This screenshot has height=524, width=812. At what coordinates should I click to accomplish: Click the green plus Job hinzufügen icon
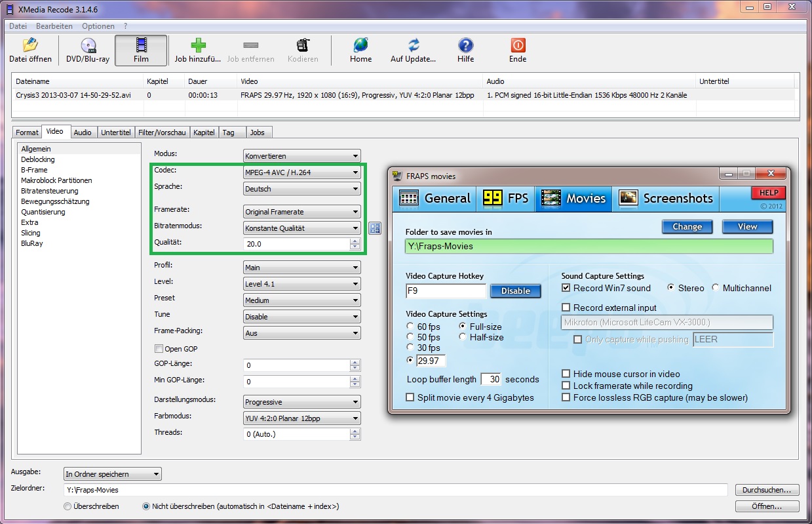tap(198, 45)
